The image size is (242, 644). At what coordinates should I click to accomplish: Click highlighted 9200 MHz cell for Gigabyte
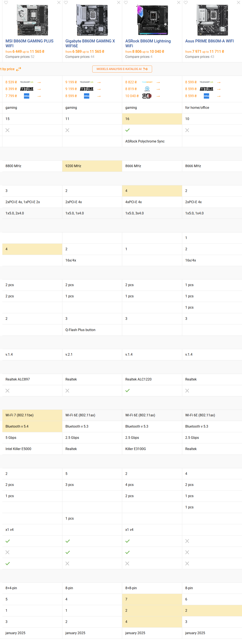tap(92, 166)
